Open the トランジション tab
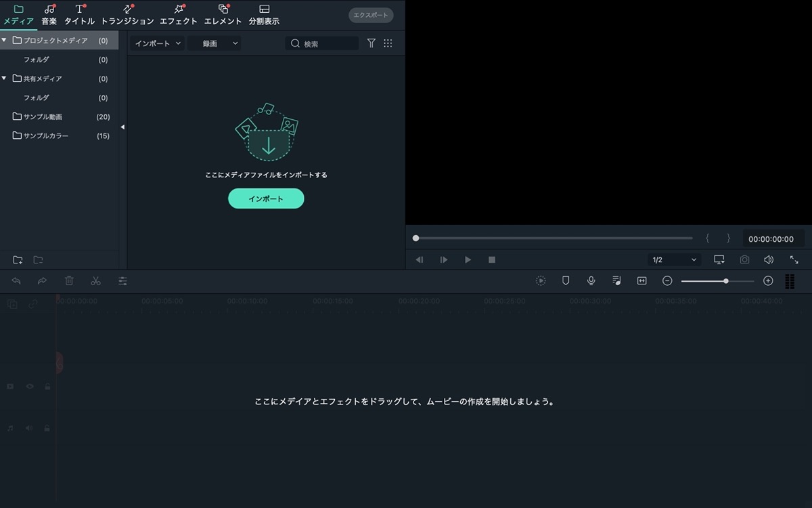The image size is (812, 508). tap(127, 15)
